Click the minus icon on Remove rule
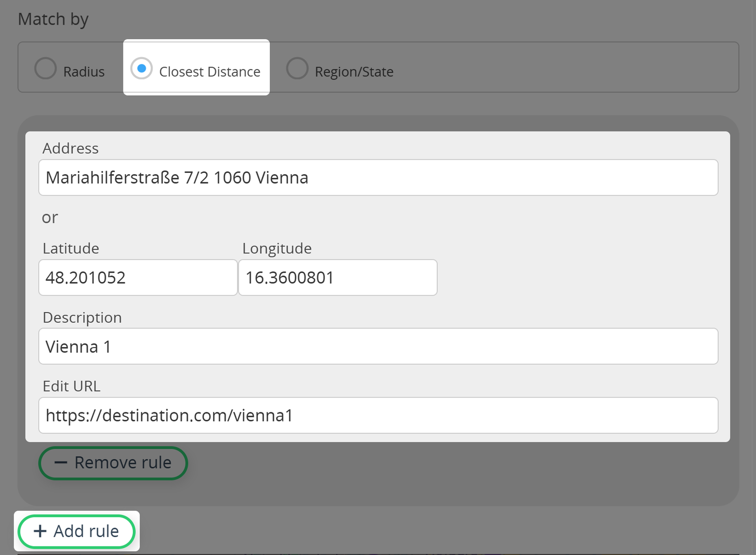The image size is (756, 555). pos(61,463)
